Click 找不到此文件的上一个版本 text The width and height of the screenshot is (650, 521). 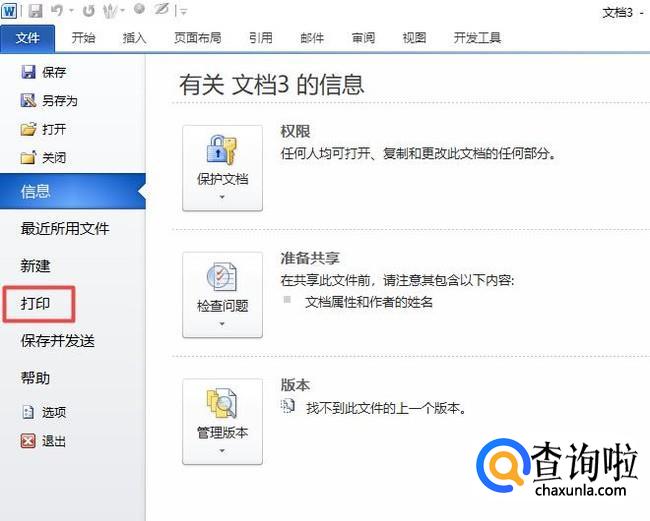(386, 408)
